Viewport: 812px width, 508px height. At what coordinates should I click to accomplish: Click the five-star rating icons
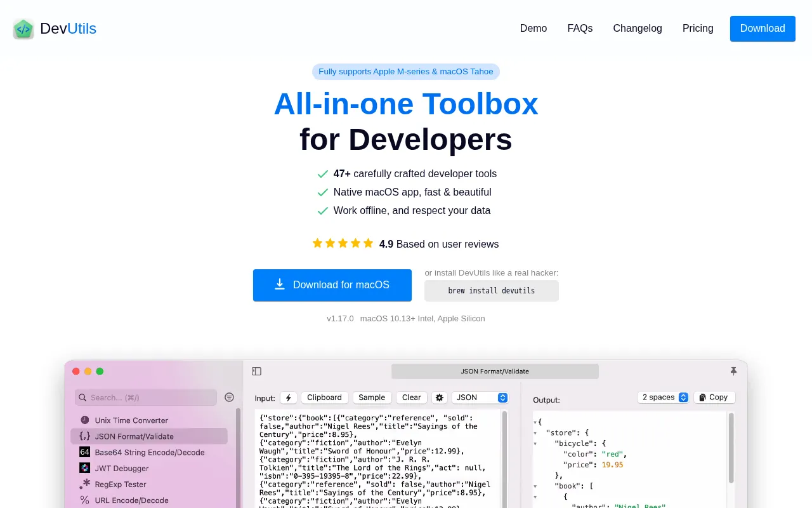click(343, 243)
